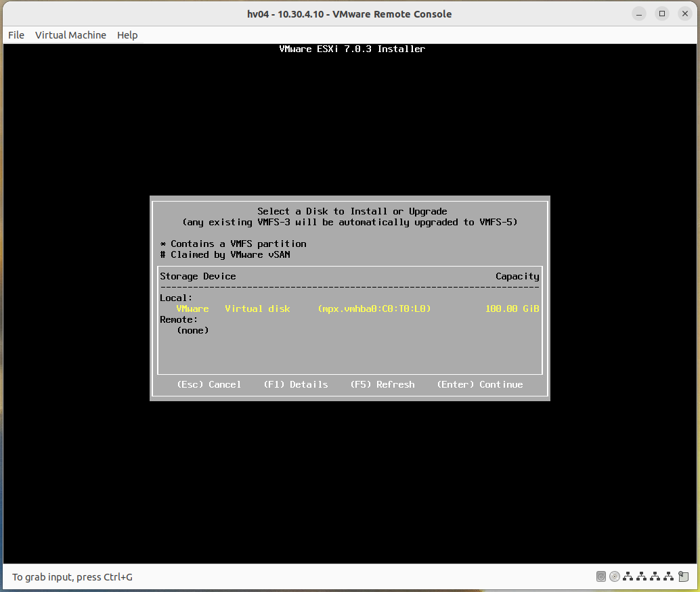Click the Capacity column header
The image size is (700, 592).
point(517,276)
